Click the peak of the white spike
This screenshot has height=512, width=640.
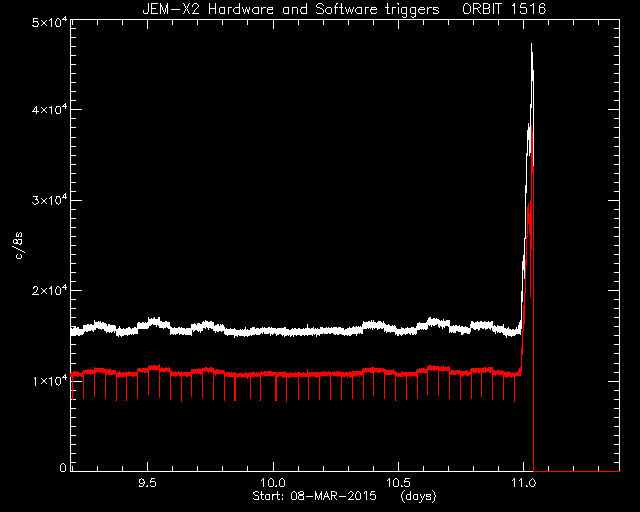click(x=531, y=44)
